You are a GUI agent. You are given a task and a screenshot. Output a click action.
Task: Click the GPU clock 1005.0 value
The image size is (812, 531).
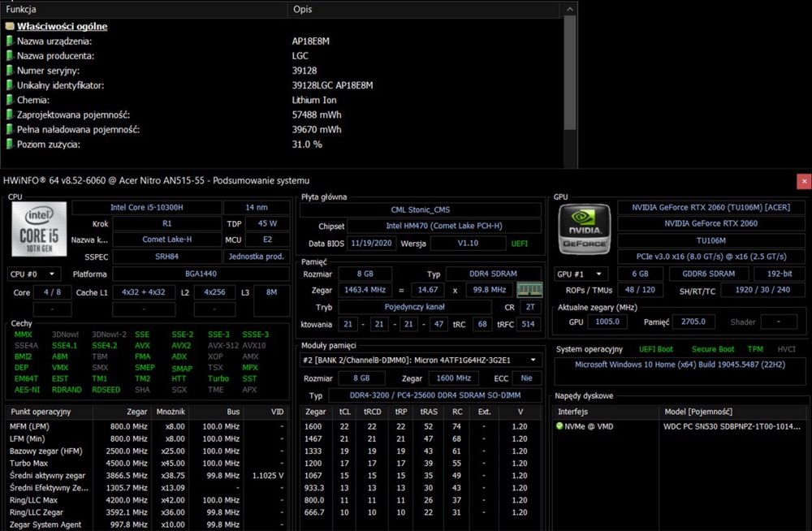click(607, 322)
